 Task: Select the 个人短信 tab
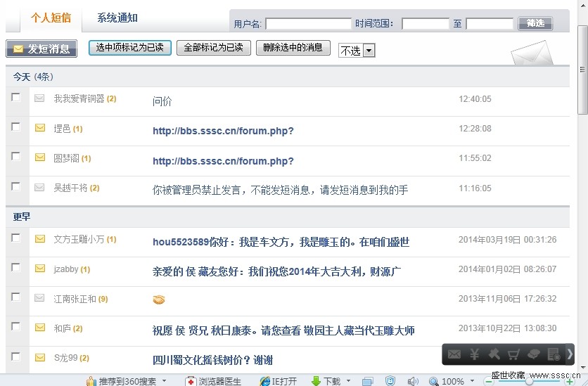coord(51,18)
